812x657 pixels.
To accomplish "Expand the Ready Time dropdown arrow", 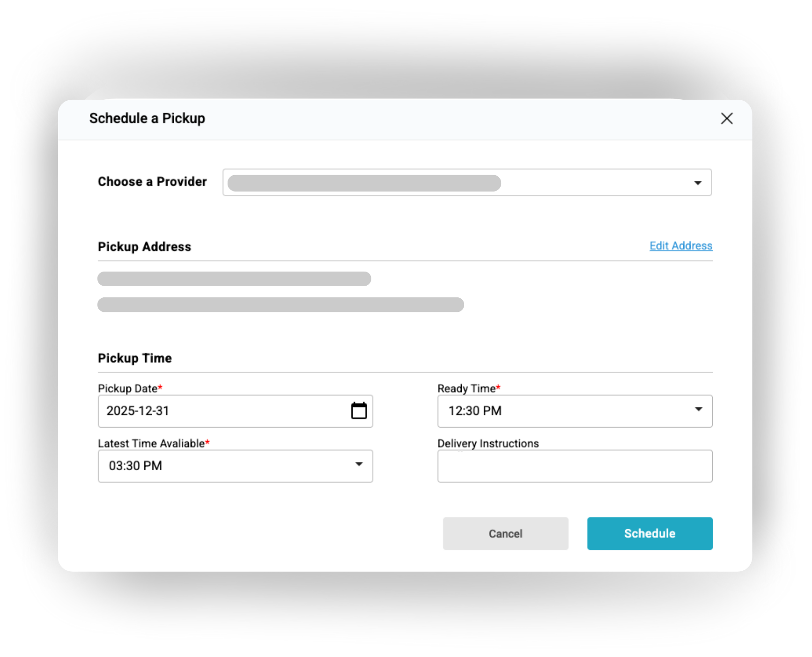I will coord(698,410).
